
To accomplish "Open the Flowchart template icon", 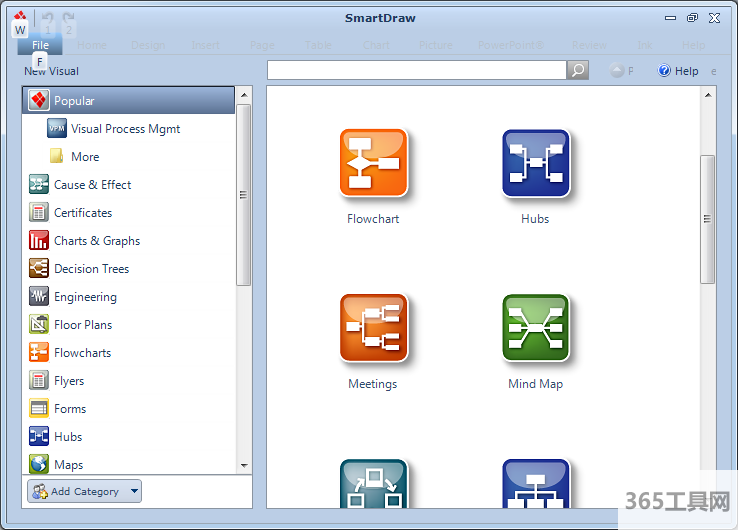I will coord(373,162).
